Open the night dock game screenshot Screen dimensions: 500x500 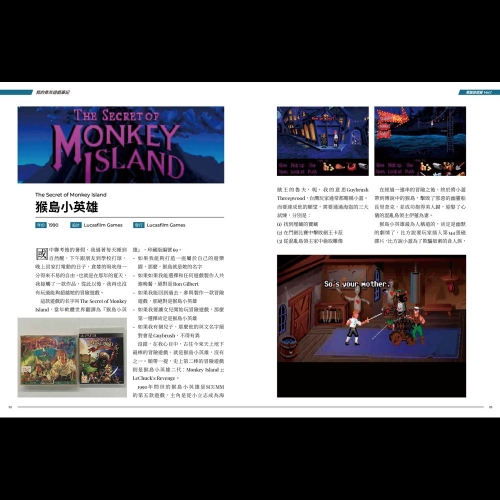[x=420, y=141]
